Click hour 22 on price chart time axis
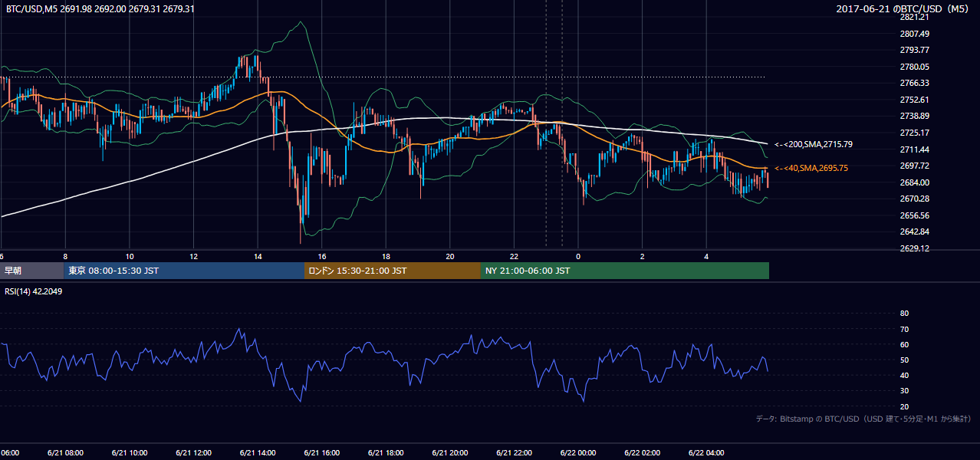 point(514,256)
